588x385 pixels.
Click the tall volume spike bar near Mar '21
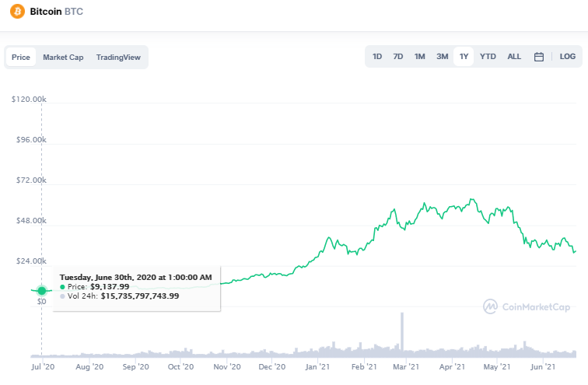pos(402,333)
